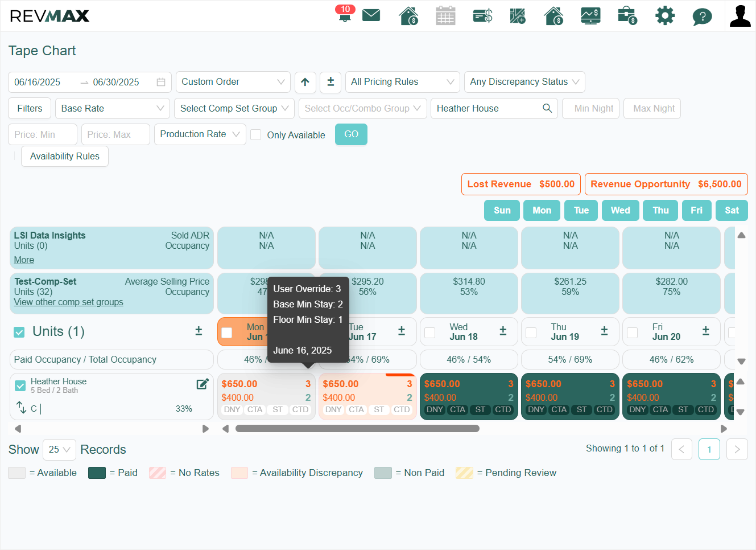Select the Sun day filter tab

pyautogui.click(x=502, y=210)
